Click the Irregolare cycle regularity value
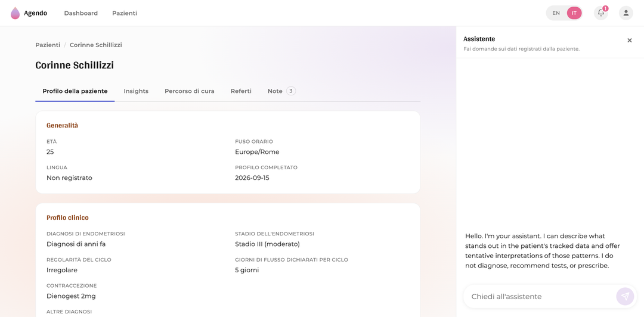Viewport: 644px width, 317px height. (62, 270)
